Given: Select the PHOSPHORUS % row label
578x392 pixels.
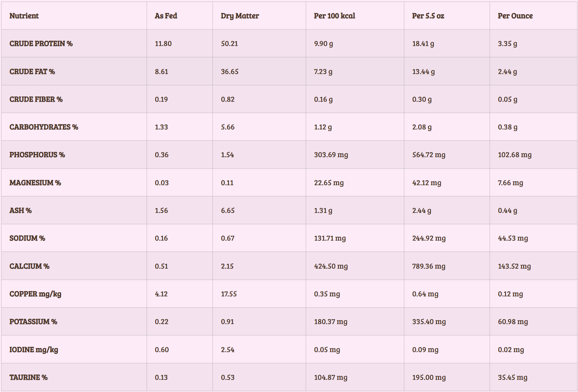Looking at the screenshot, I should click(37, 155).
